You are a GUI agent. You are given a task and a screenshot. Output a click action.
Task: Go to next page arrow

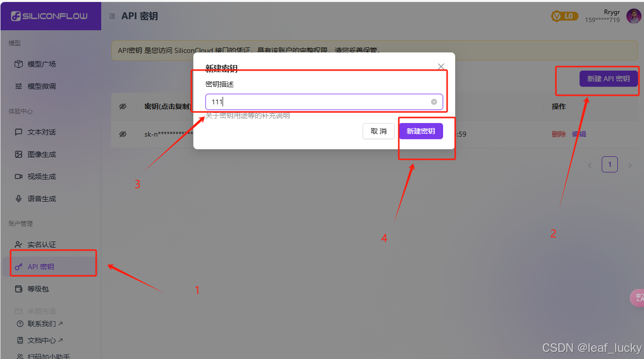tap(629, 165)
